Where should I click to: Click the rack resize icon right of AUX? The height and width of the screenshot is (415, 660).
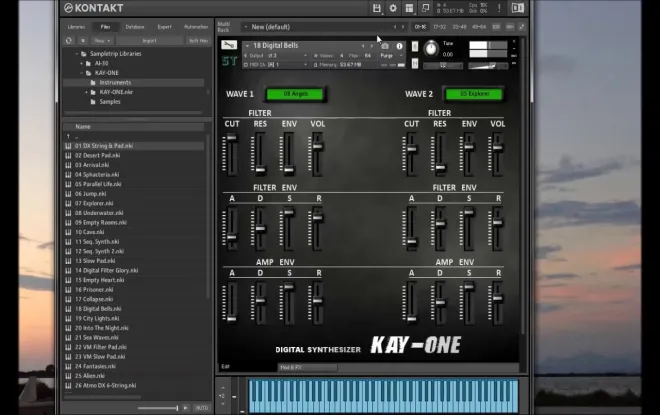(522, 27)
